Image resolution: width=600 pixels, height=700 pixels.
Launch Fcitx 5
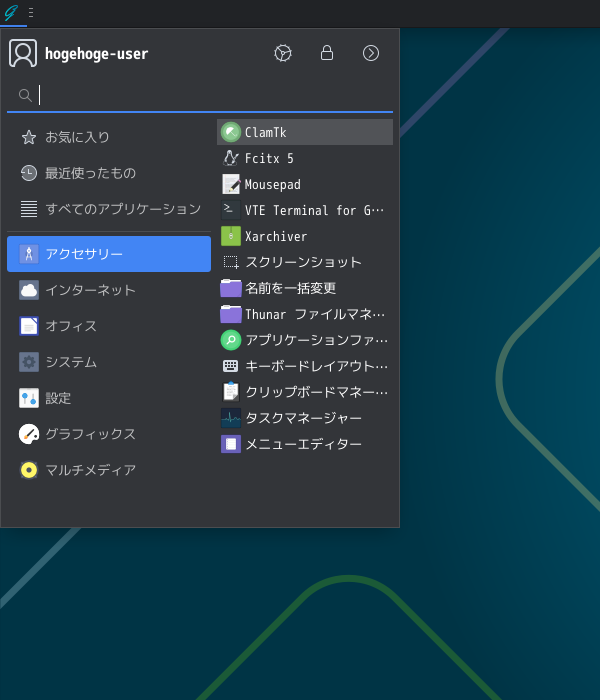click(305, 158)
